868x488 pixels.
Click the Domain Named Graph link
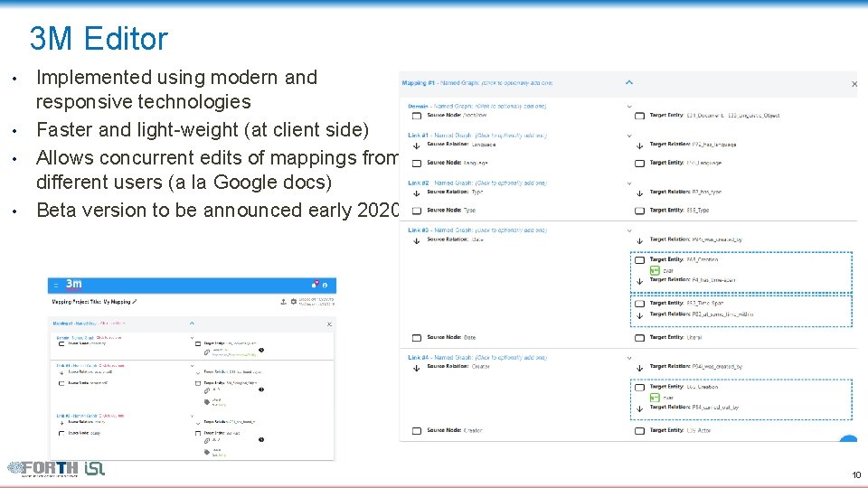click(476, 107)
